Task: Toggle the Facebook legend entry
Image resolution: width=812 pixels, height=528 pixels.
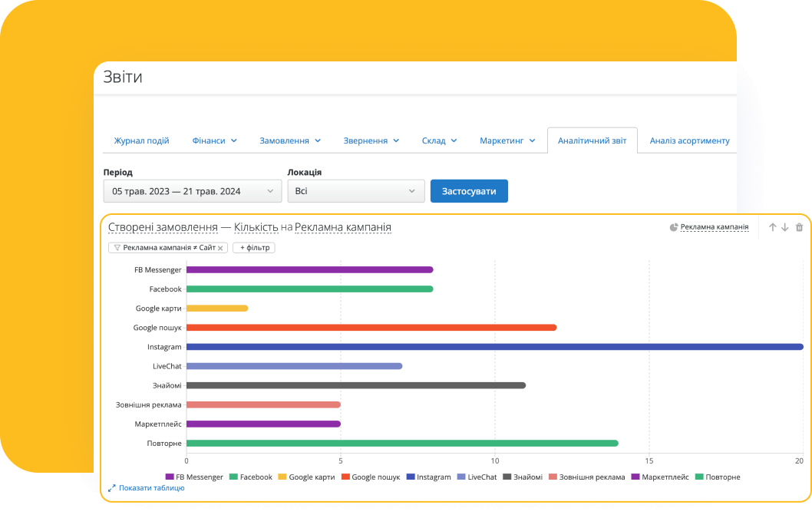Action: click(251, 477)
